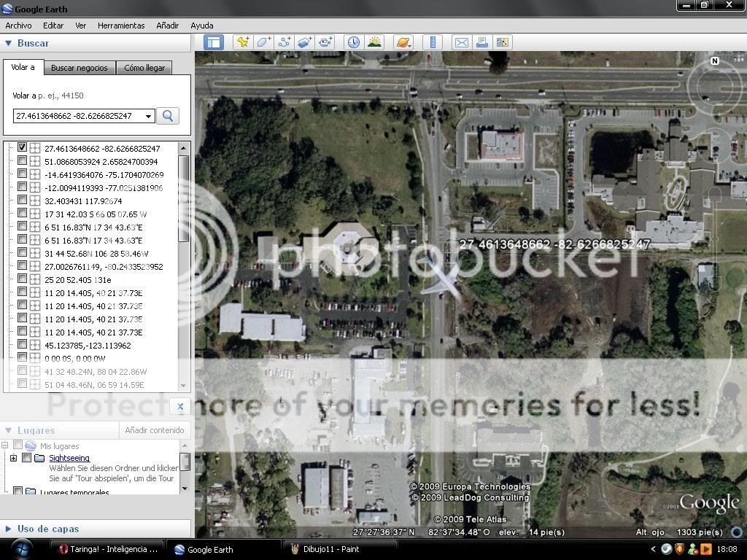747x560 pixels.
Task: Add a polygon from the toolbar
Action: click(x=263, y=42)
